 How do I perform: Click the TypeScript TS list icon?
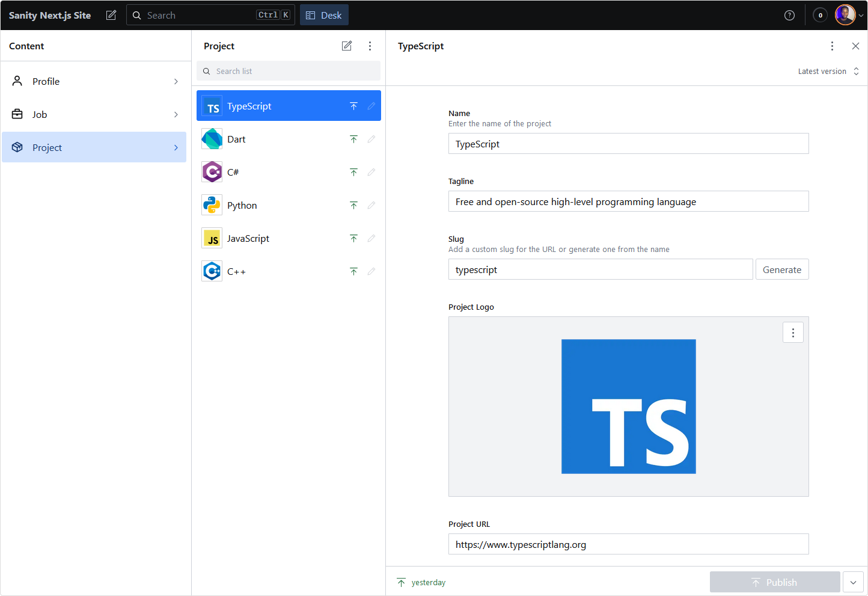click(212, 106)
